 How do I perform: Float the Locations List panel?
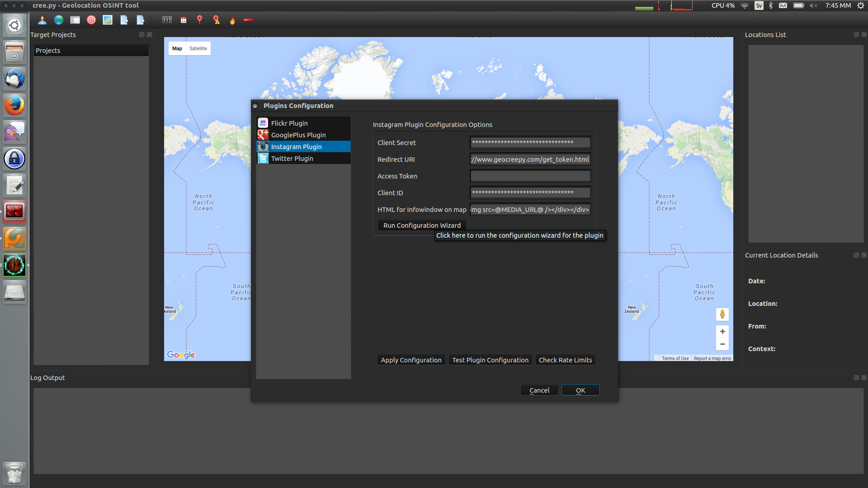(856, 34)
